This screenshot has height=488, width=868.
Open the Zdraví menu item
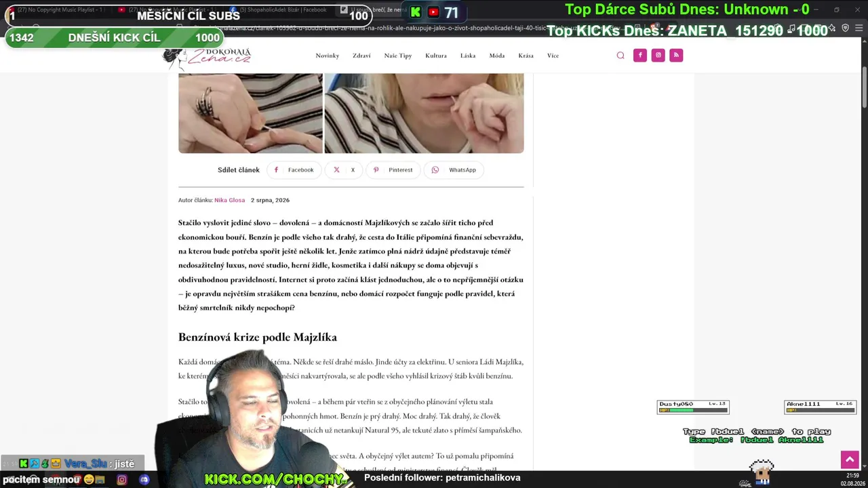pyautogui.click(x=361, y=56)
